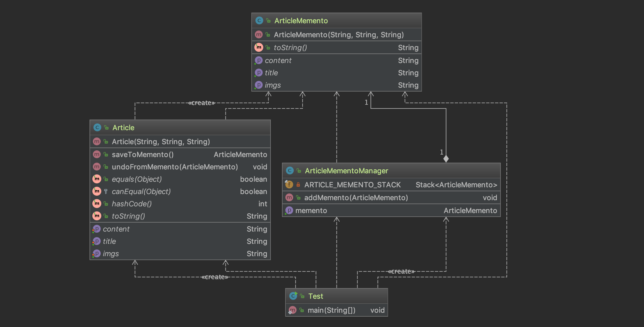Select addMemento(ArticleMemento) method row

click(356, 198)
